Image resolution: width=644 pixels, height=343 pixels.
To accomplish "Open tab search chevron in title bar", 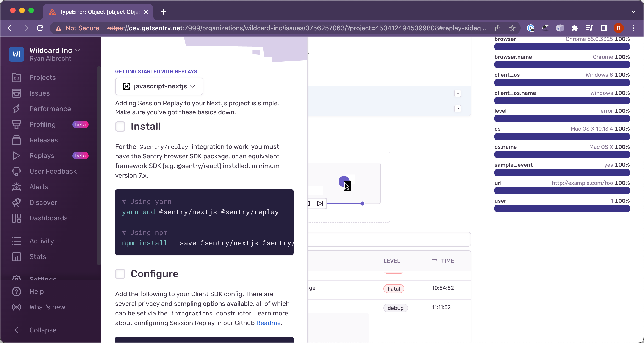I will coord(633,12).
